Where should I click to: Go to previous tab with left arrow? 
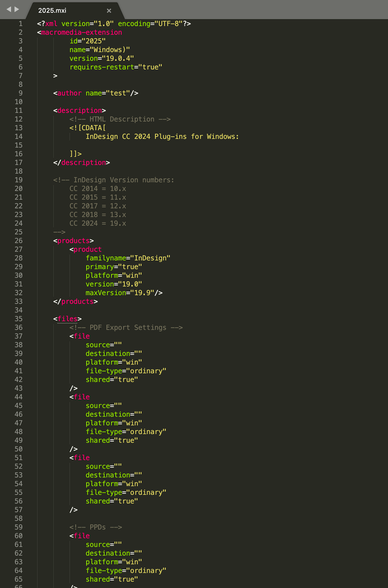tap(9, 9)
